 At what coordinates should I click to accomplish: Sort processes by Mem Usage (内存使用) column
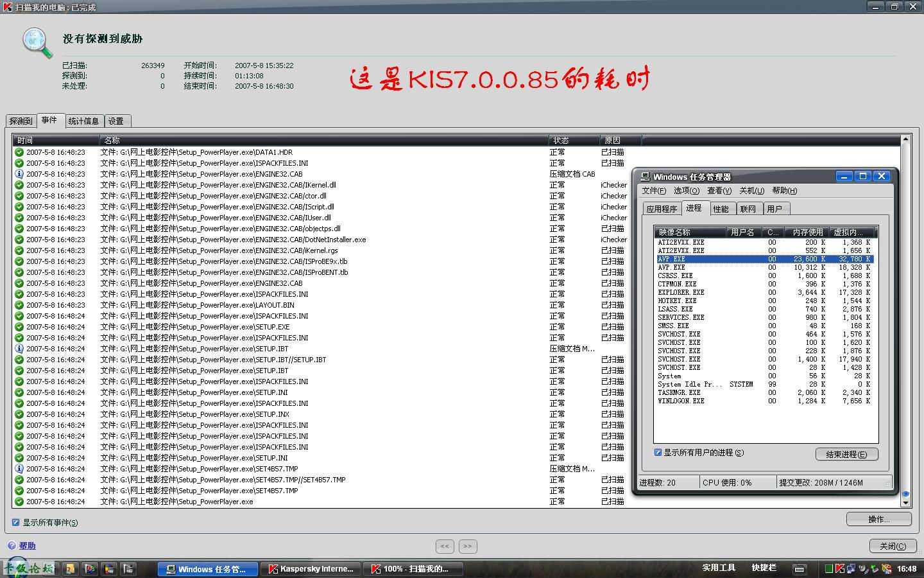807,232
